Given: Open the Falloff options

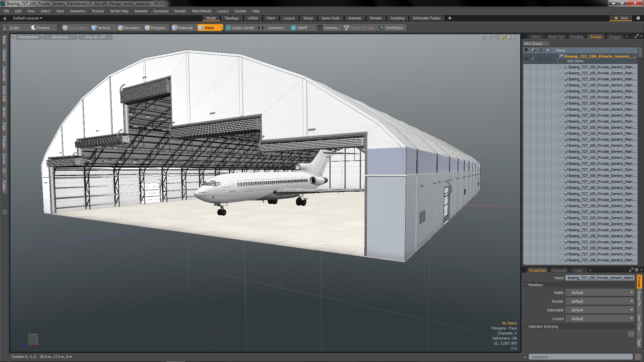Looking at the screenshot, I should click(299, 28).
